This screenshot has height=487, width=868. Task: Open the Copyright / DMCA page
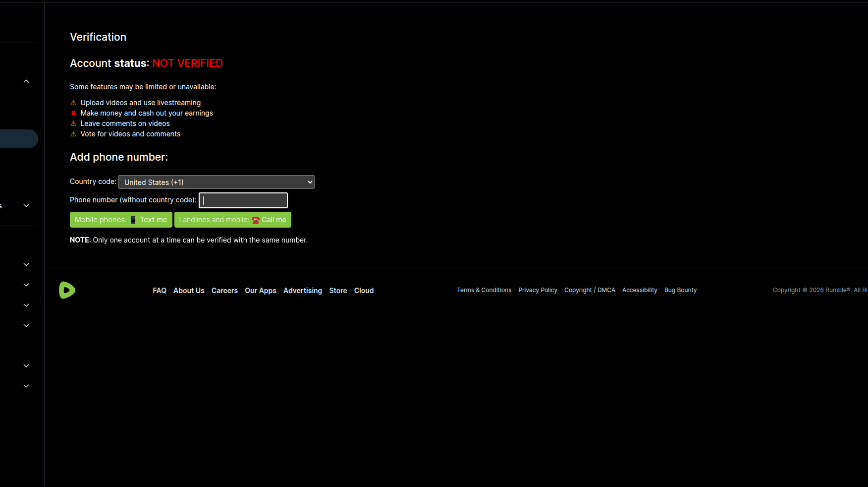pos(590,290)
